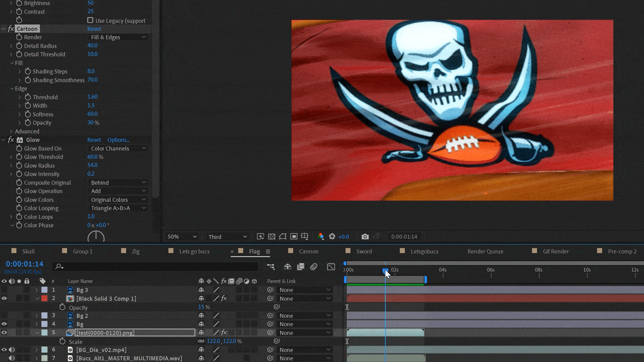Click the Glow Radius stopwatch icon
This screenshot has height=362, width=644.
[19, 166]
